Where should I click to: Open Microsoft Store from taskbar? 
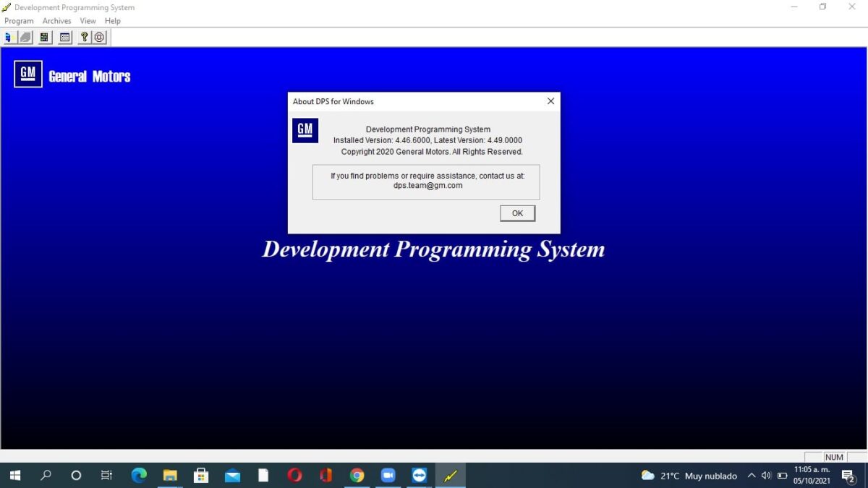201,475
